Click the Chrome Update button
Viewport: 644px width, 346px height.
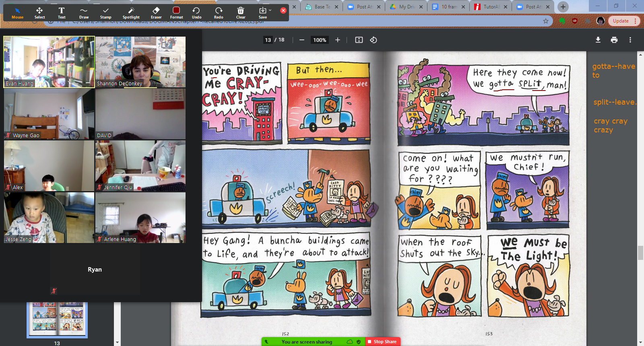(621, 21)
